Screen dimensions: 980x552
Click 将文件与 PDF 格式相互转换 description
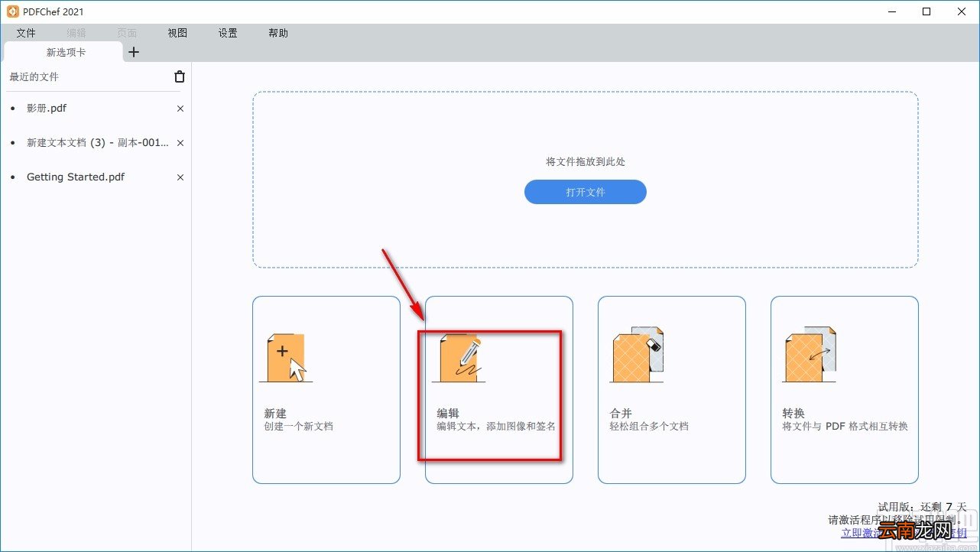pos(845,427)
